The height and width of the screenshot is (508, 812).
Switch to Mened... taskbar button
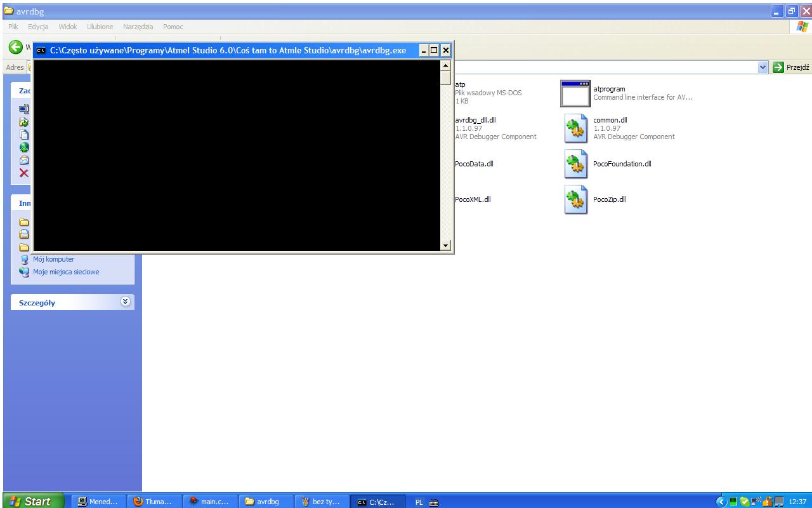tap(98, 502)
